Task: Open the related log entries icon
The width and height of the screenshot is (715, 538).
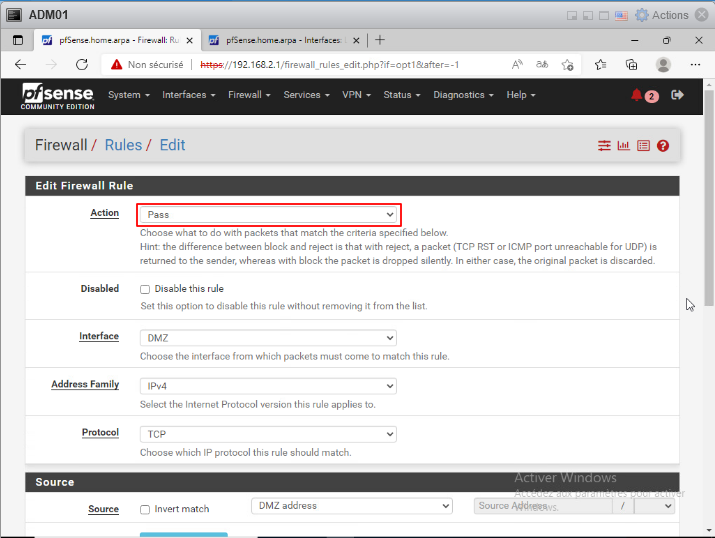Action: 643,145
